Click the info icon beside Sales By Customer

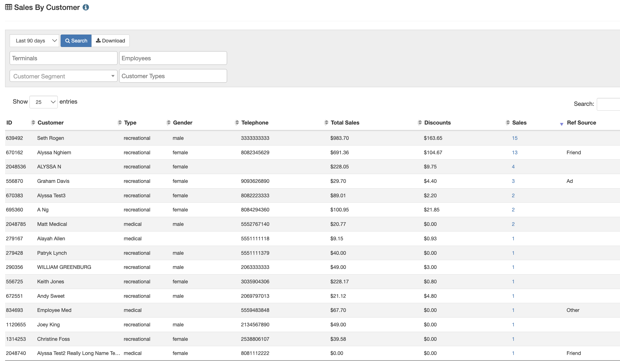(86, 7)
